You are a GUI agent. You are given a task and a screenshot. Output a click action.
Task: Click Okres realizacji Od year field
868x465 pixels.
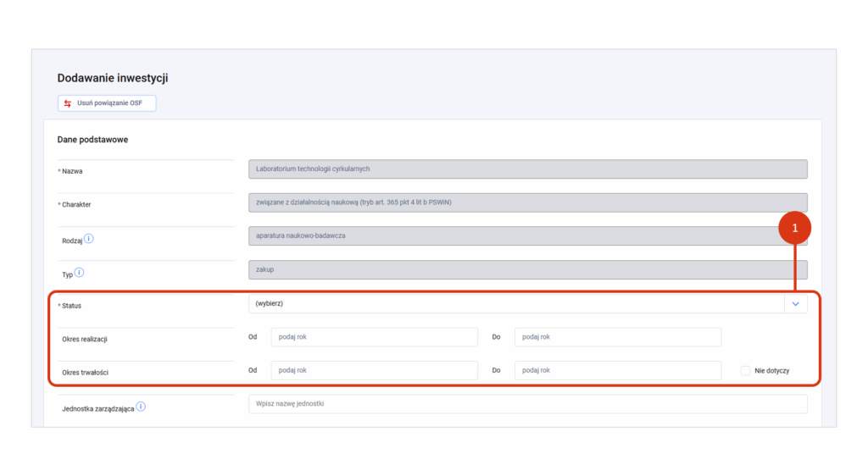click(374, 337)
